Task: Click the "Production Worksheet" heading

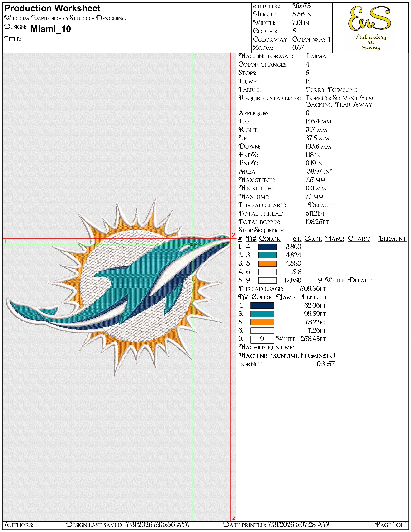Action: tap(52, 9)
